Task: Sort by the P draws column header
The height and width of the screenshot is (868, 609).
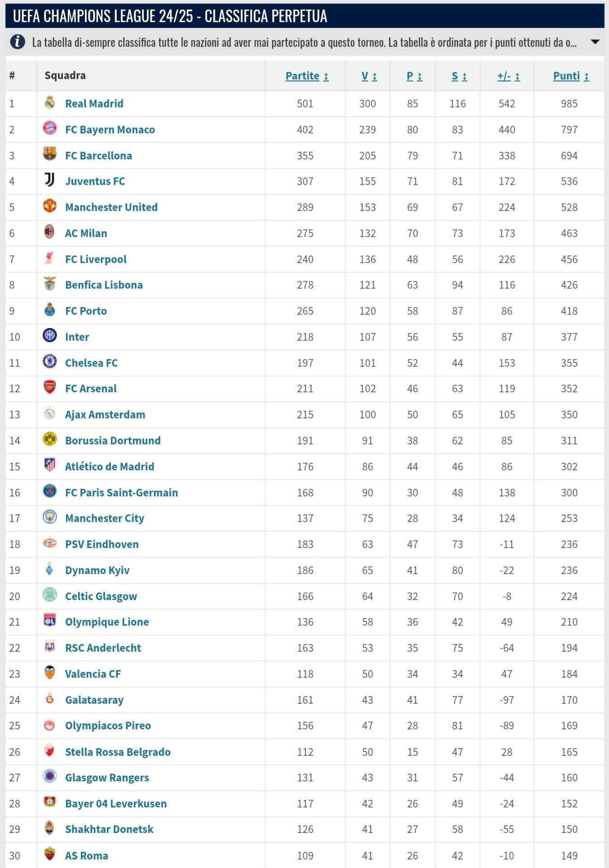Action: tap(414, 76)
